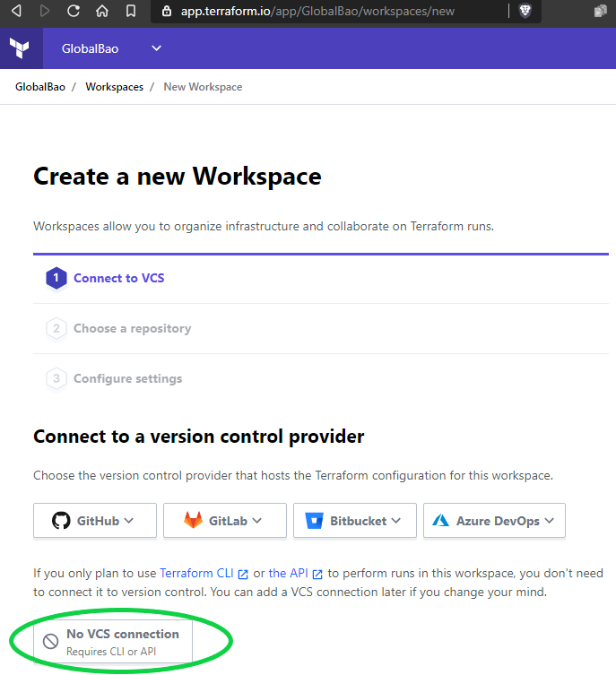The image size is (616, 675).
Task: Click the Connect to a version control provider heading
Action: click(199, 437)
